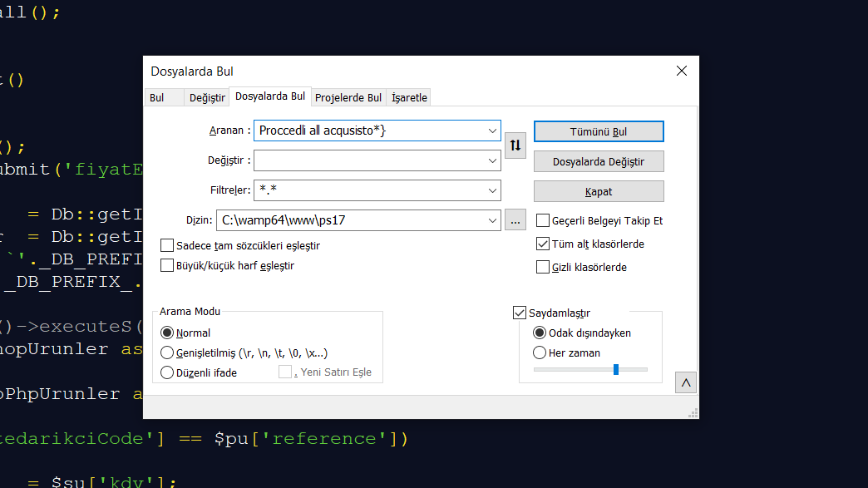Select Düzenli ifade search mode
868x488 pixels.
tap(166, 373)
